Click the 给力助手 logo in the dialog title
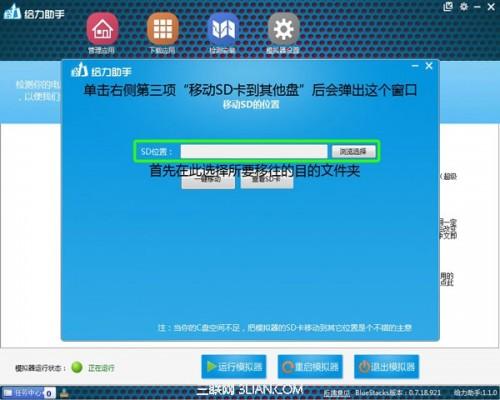The image size is (500, 400). (x=101, y=70)
